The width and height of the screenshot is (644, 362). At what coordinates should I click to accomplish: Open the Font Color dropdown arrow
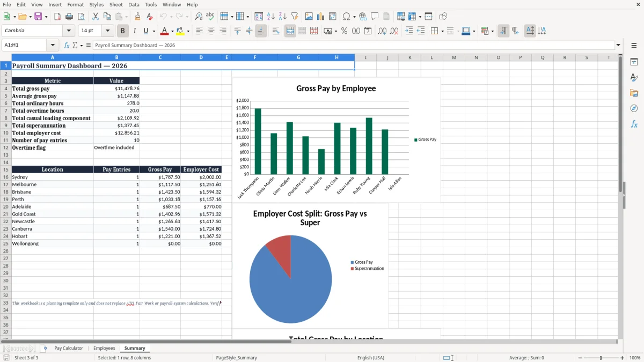172,31
